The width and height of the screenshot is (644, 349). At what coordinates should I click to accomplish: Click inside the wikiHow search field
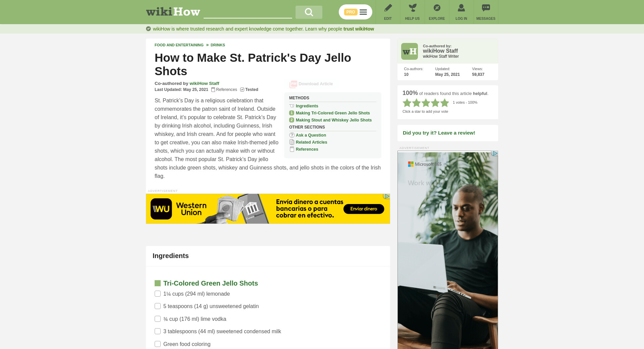pyautogui.click(x=248, y=12)
